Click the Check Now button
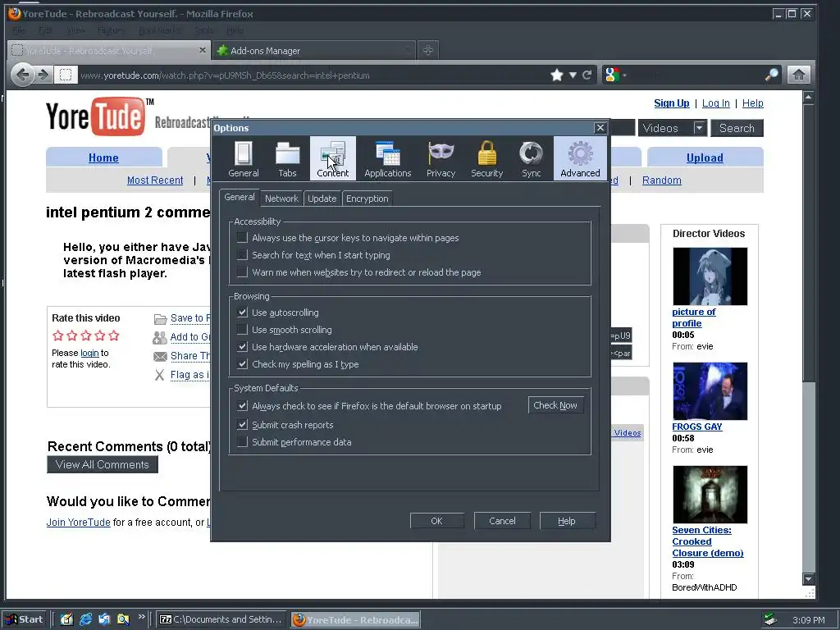This screenshot has width=840, height=630. 555,405
